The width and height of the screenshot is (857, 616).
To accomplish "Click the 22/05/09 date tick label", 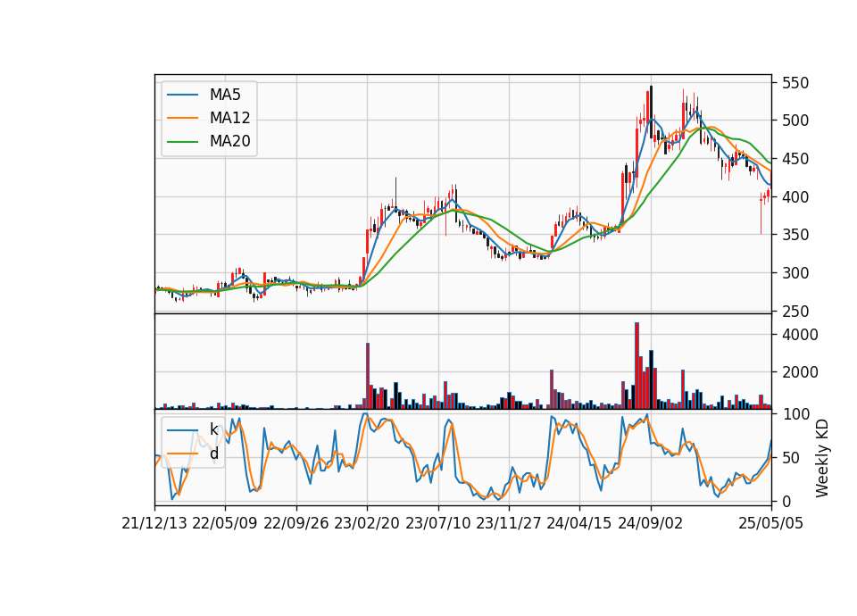I will tap(225, 523).
